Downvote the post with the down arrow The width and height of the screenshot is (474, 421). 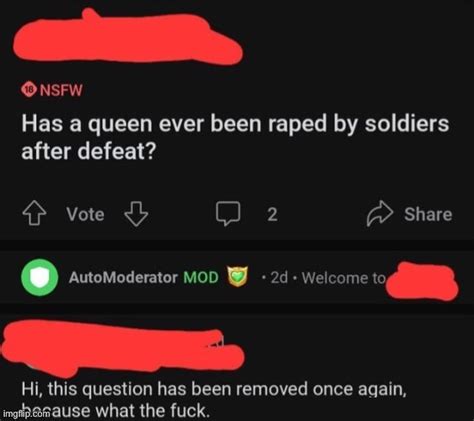(136, 214)
